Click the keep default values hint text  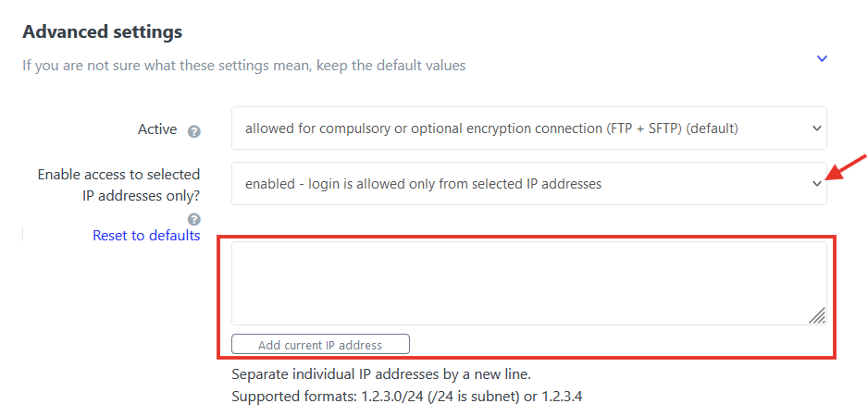click(243, 66)
